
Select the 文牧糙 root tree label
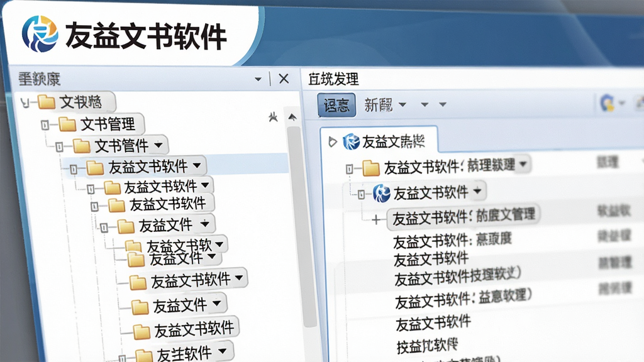click(80, 102)
